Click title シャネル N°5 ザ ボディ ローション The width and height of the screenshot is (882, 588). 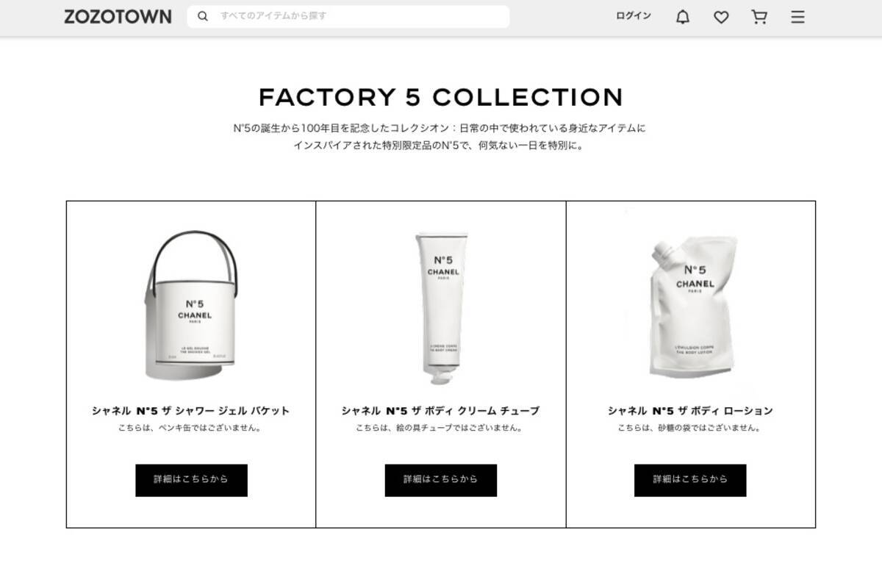point(690,411)
